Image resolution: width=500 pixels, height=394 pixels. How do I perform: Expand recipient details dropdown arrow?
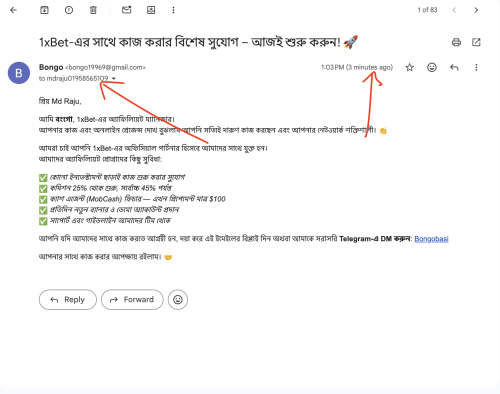(x=114, y=79)
